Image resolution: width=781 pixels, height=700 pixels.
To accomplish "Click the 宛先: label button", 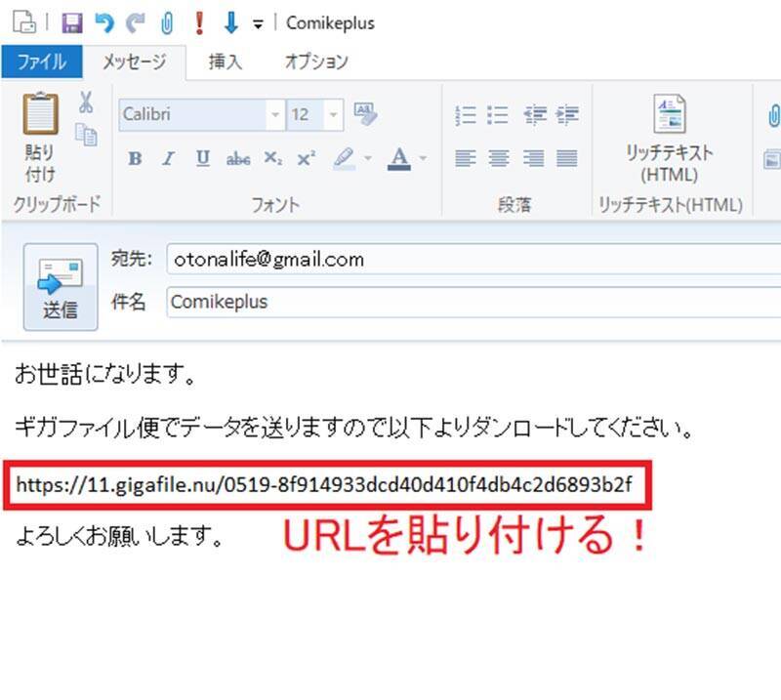I will click(132, 259).
